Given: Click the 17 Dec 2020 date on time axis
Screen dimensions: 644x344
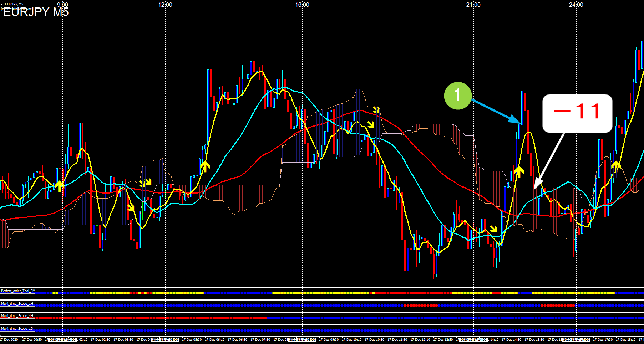Looking at the screenshot, I should click(9, 340).
